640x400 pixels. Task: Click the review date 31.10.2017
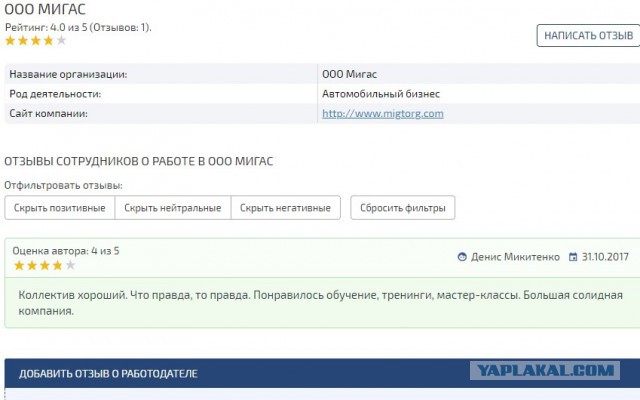tap(605, 257)
